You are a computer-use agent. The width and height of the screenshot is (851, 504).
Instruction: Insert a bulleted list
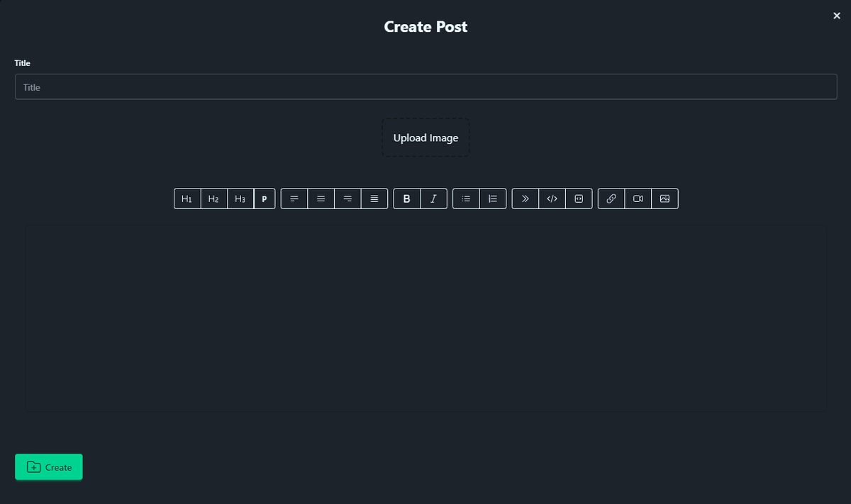pos(466,198)
